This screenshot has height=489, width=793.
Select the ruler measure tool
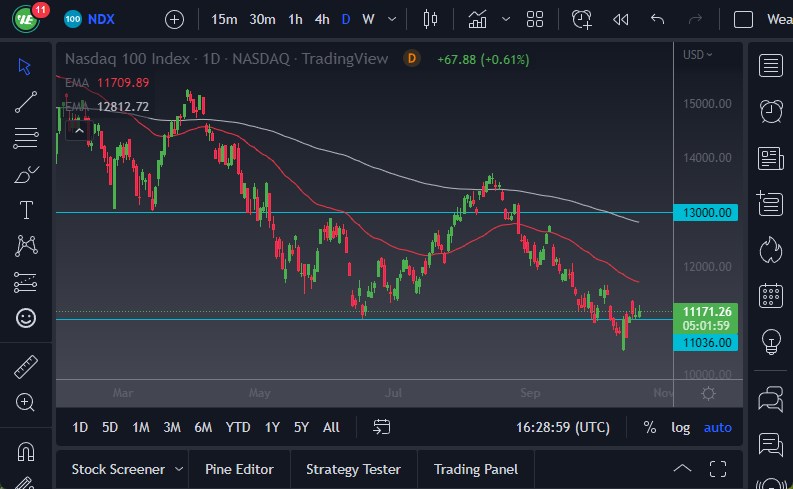tap(26, 367)
